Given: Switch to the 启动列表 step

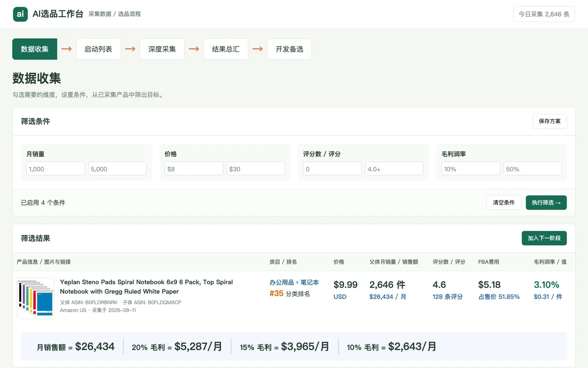Looking at the screenshot, I should click(98, 49).
